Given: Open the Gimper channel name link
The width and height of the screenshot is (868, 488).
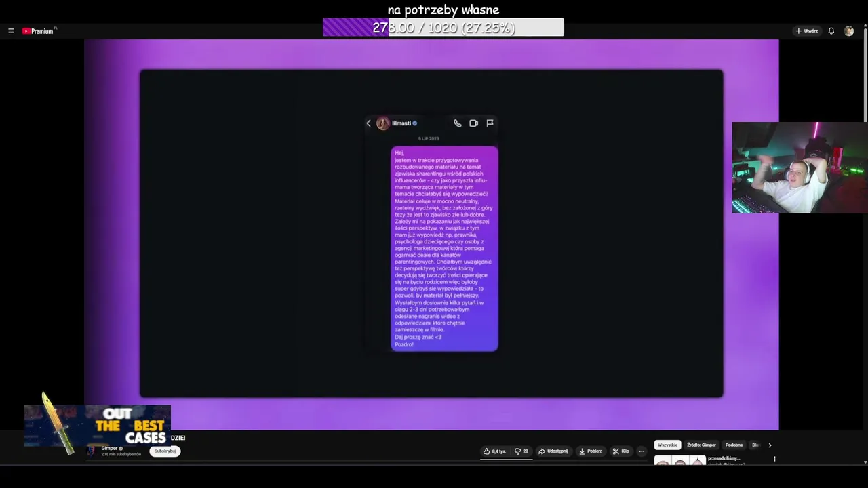Looking at the screenshot, I should (x=109, y=448).
